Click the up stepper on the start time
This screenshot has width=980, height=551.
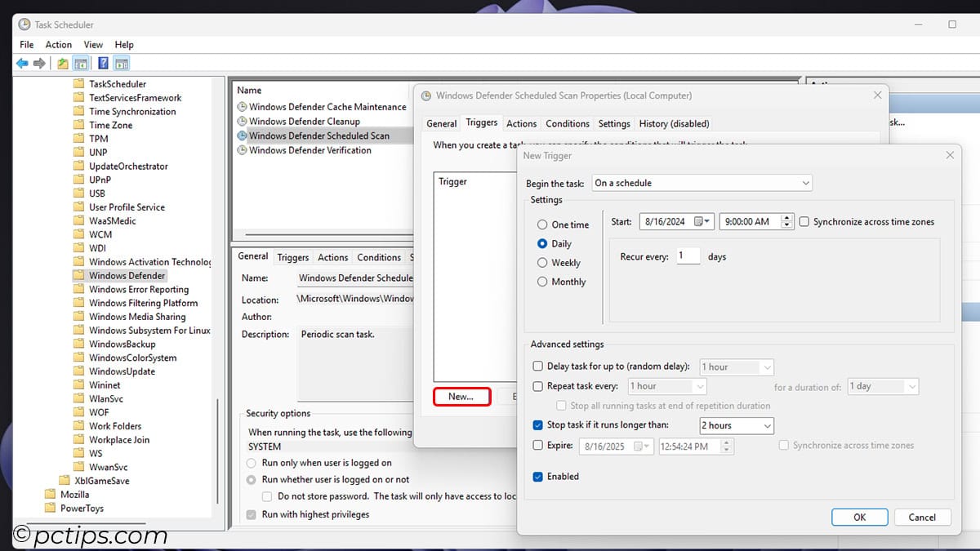[x=786, y=217]
